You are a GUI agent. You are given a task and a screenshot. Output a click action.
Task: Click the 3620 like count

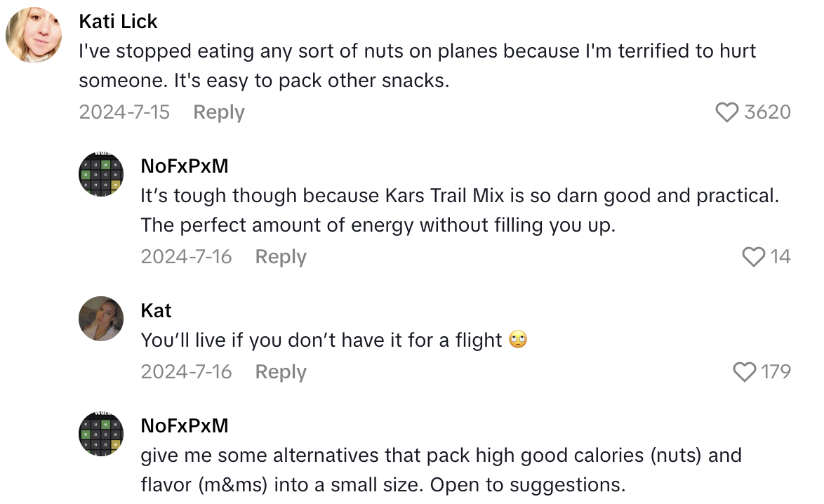769,112
